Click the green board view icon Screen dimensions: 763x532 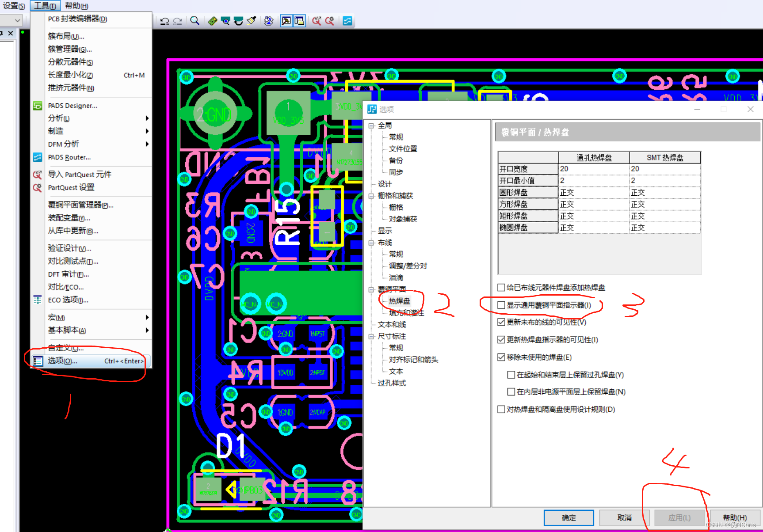point(213,21)
